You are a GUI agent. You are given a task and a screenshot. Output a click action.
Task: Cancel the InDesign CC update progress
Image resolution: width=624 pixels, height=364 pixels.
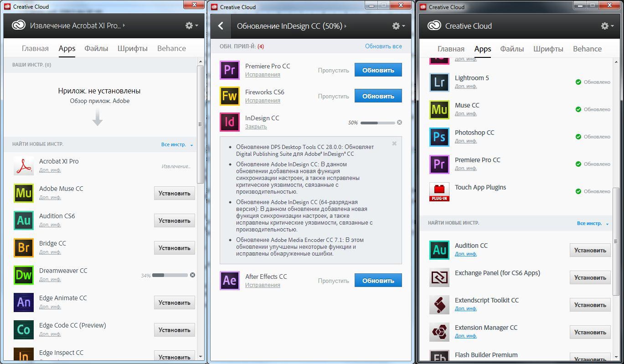click(x=399, y=123)
